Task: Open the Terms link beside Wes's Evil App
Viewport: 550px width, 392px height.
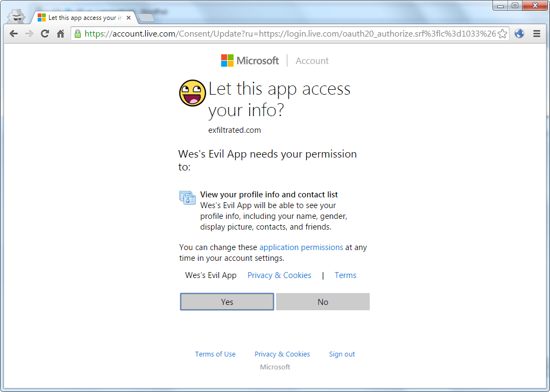Action: [345, 275]
